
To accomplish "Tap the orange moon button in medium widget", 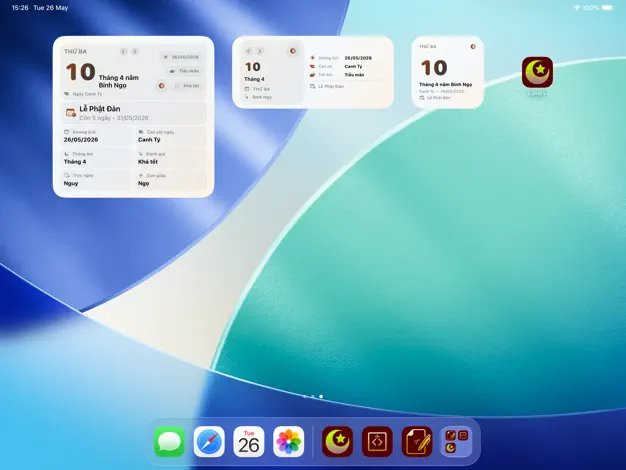I will point(293,51).
